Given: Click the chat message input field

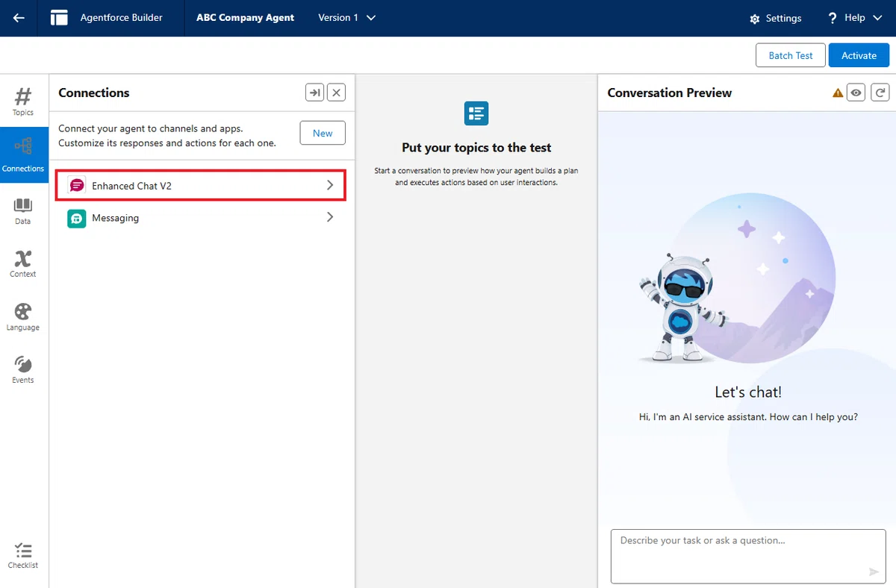Looking at the screenshot, I should pos(747,556).
